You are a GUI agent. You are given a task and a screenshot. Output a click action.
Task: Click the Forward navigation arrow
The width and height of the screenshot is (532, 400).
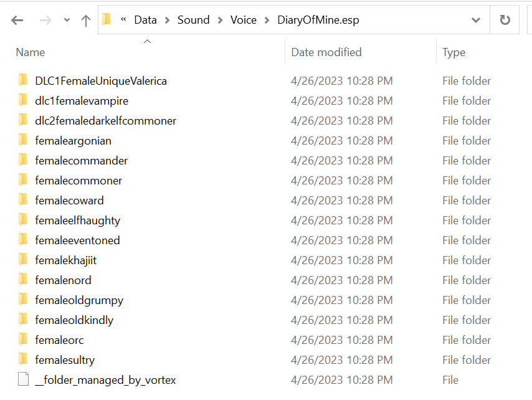[45, 21]
